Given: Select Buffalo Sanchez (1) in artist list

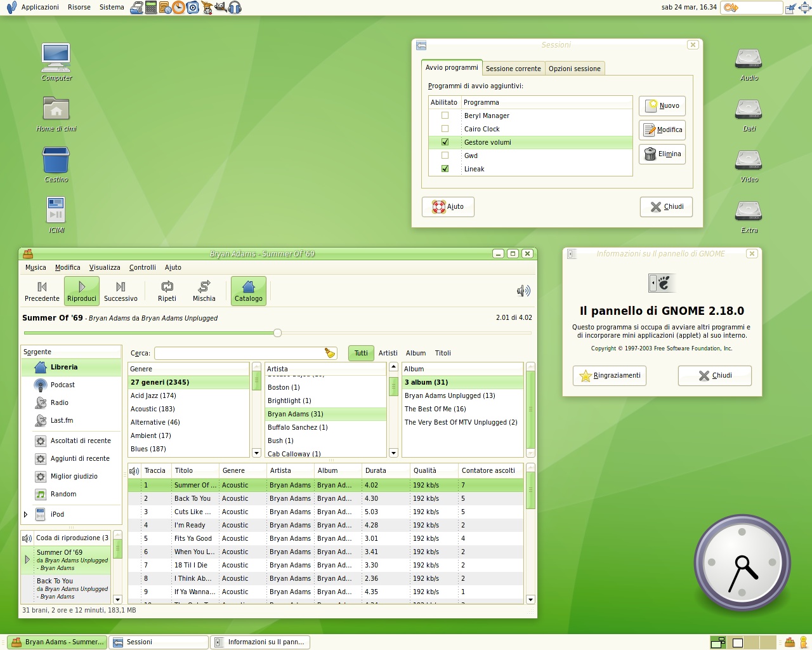Looking at the screenshot, I should pyautogui.click(x=326, y=427).
